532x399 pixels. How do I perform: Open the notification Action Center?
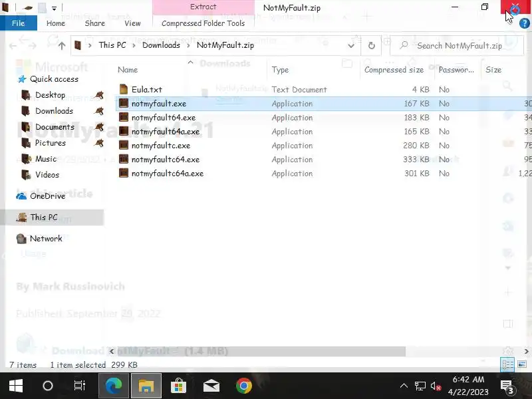tap(507, 386)
